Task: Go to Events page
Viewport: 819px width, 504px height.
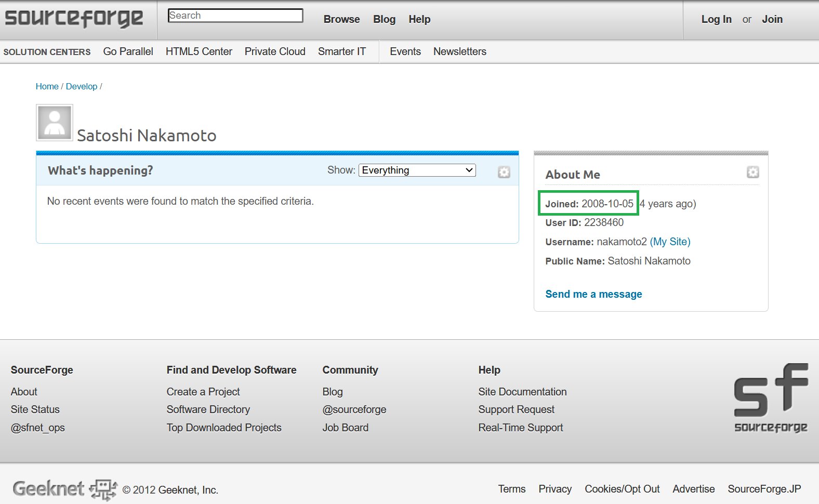Action: (405, 51)
